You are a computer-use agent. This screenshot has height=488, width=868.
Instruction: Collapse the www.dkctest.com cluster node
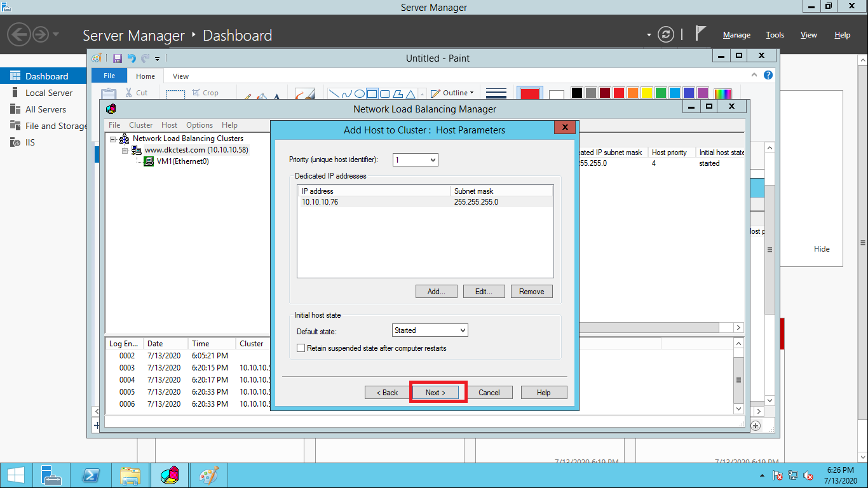(x=125, y=150)
